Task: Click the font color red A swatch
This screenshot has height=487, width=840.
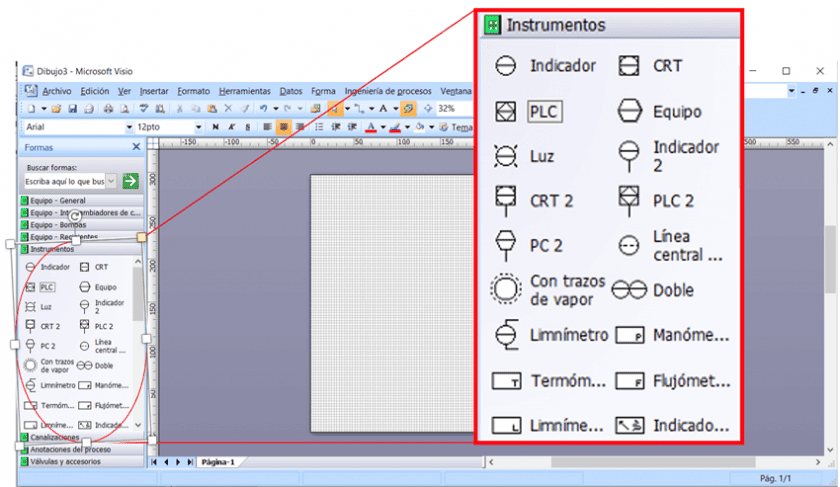Action: point(371,127)
